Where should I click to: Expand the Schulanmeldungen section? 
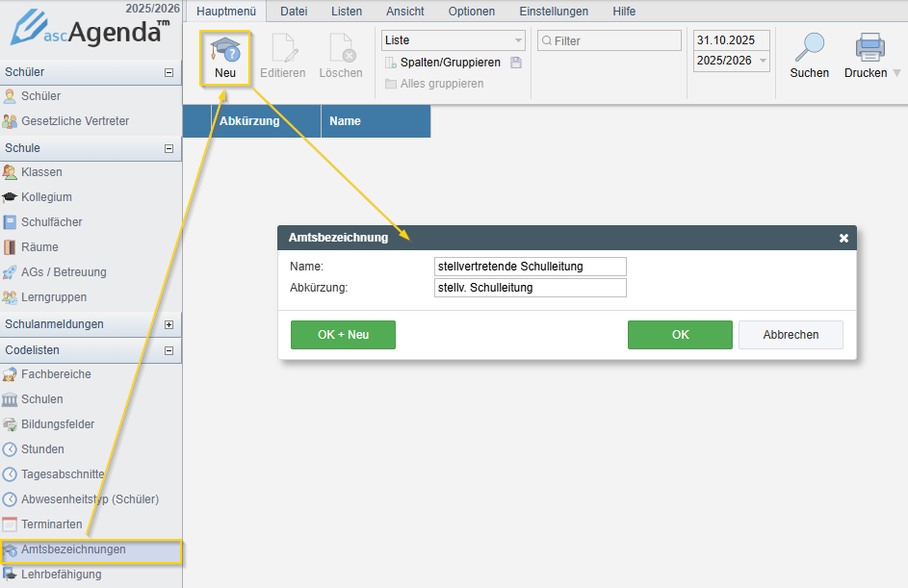tap(169, 324)
